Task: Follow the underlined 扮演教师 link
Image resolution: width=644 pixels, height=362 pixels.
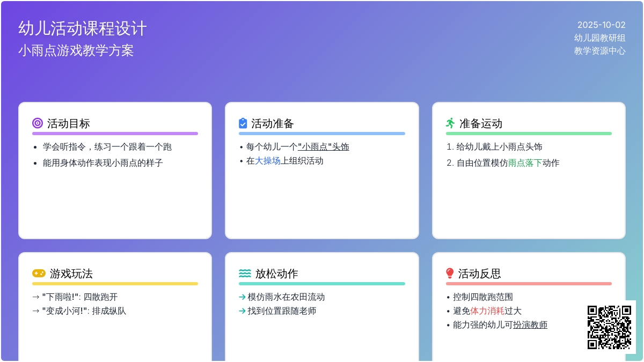Action: (530, 325)
